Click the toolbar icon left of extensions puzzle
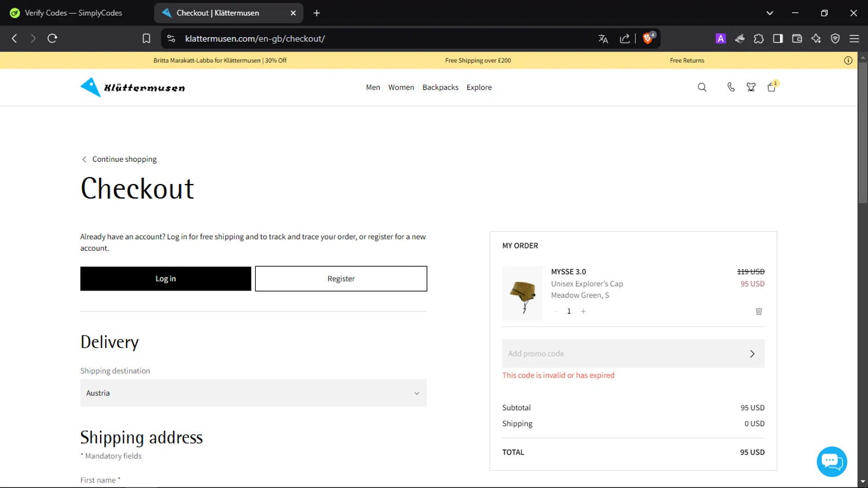Screen dimensions: 868x488 740,38
